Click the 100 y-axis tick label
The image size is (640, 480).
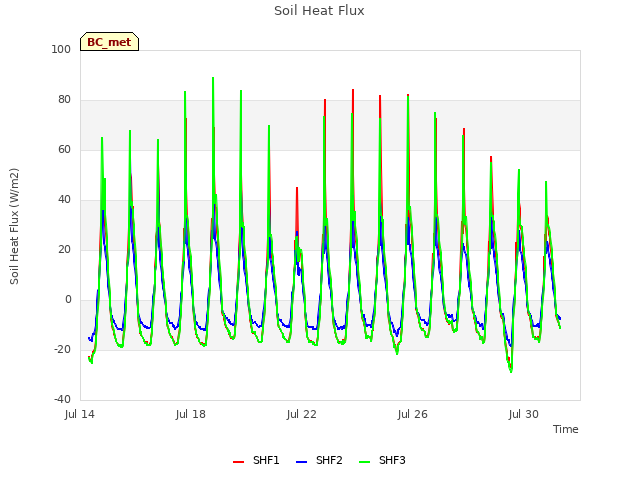coord(61,49)
